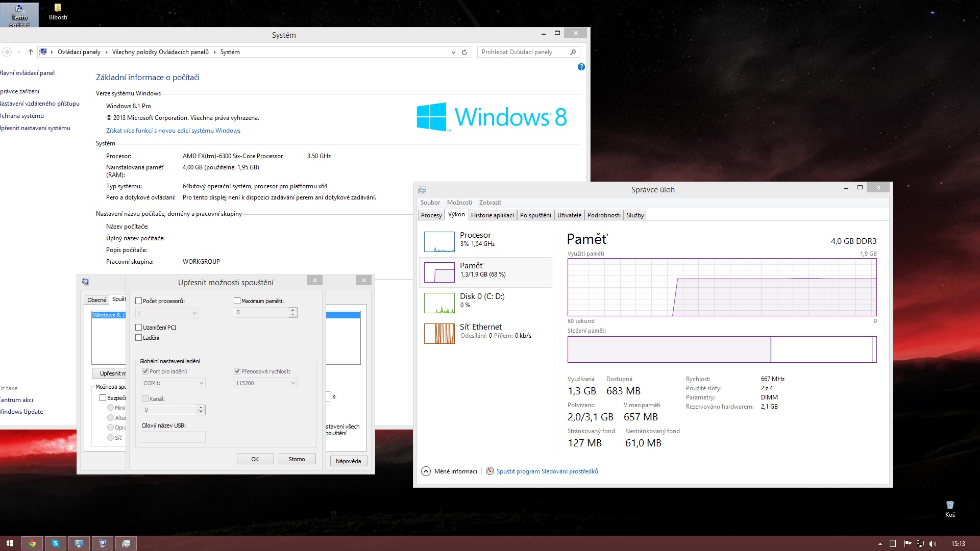Click the refresh button next to the address bar
980x551 pixels.
point(464,52)
